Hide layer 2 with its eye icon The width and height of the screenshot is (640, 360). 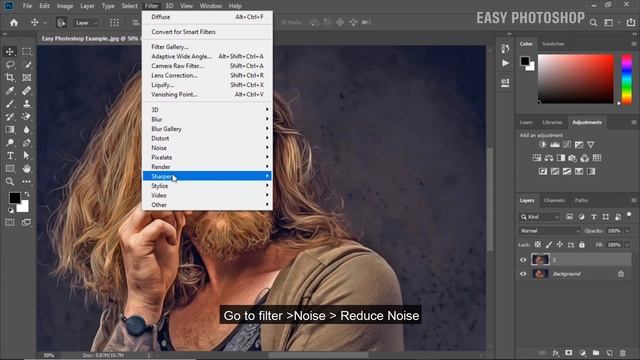click(x=523, y=260)
